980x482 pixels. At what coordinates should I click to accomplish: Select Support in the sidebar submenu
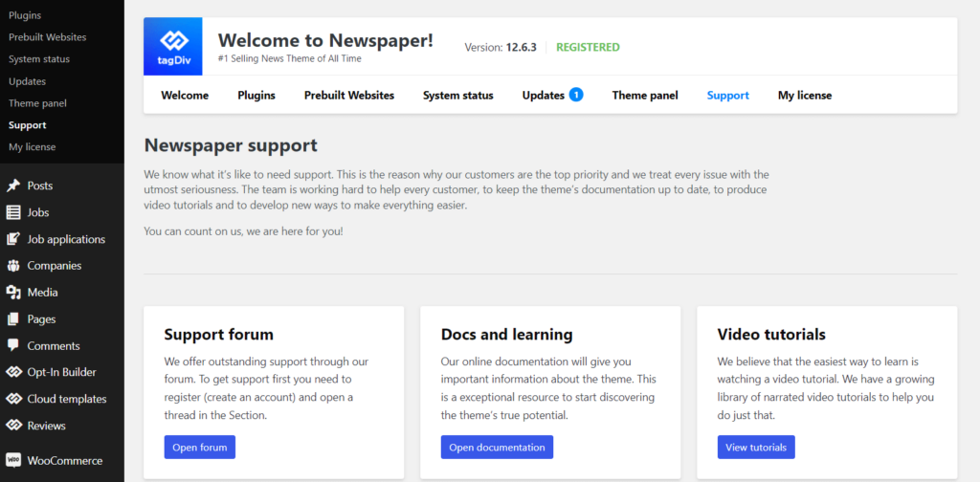(28, 125)
